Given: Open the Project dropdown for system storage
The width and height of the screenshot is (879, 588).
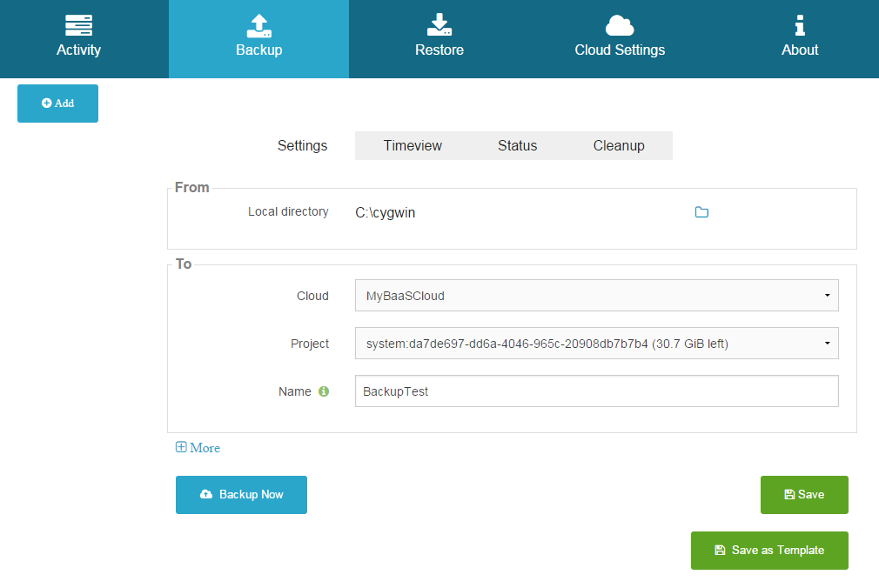Looking at the screenshot, I should [x=596, y=343].
